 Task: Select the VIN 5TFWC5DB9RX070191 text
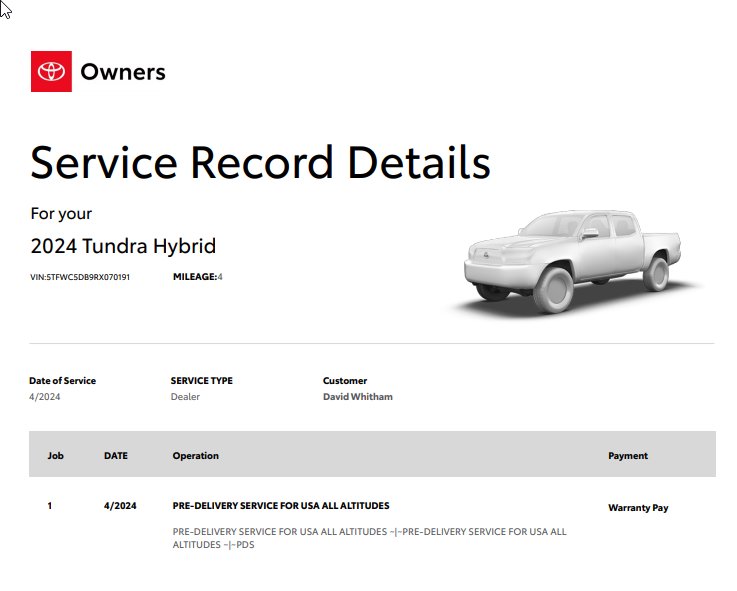(80, 277)
